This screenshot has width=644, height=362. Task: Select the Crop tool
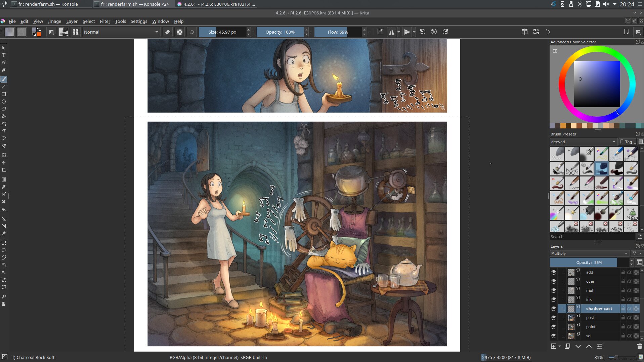(x=4, y=170)
